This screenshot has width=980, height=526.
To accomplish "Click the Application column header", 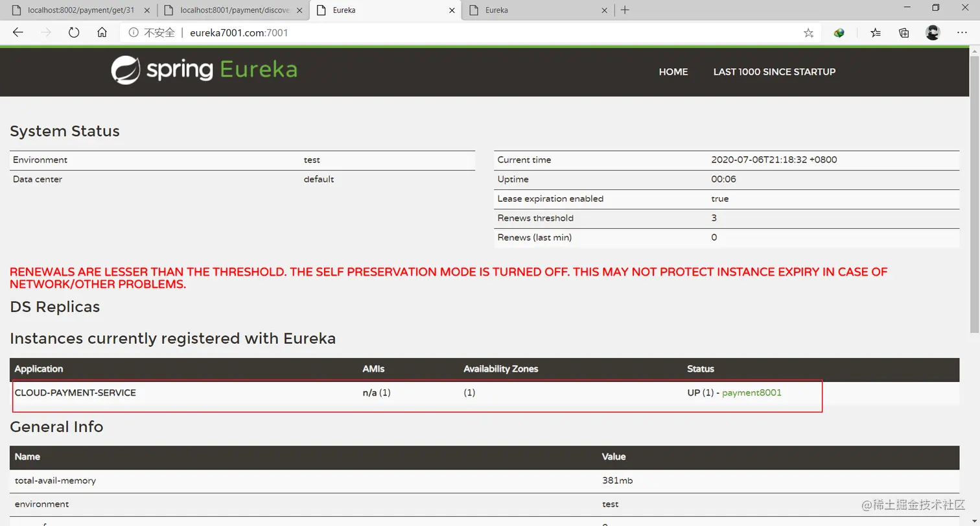I will tap(39, 368).
